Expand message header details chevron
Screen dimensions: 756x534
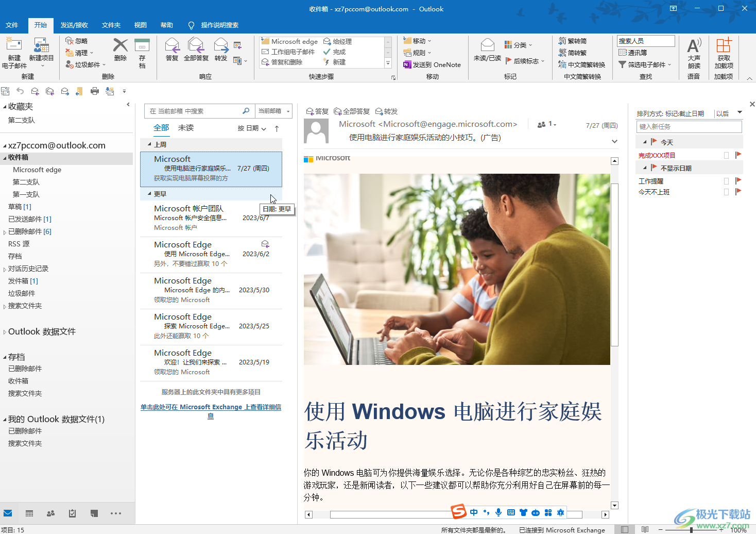pos(614,141)
